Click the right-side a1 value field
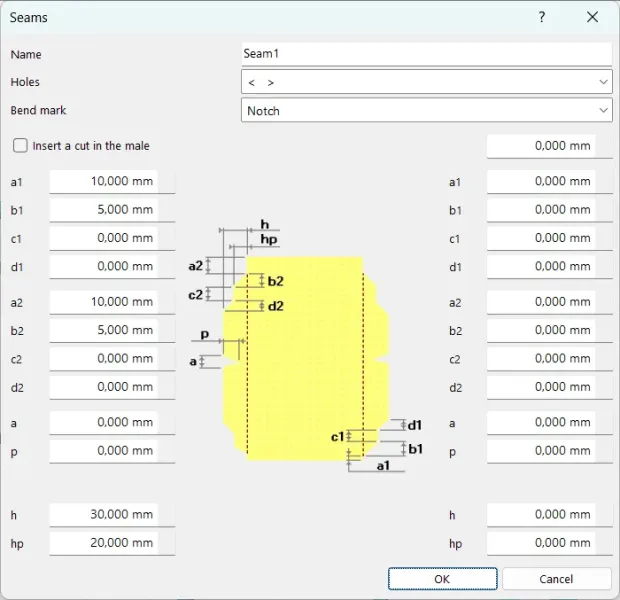The image size is (620, 600). [x=550, y=182]
